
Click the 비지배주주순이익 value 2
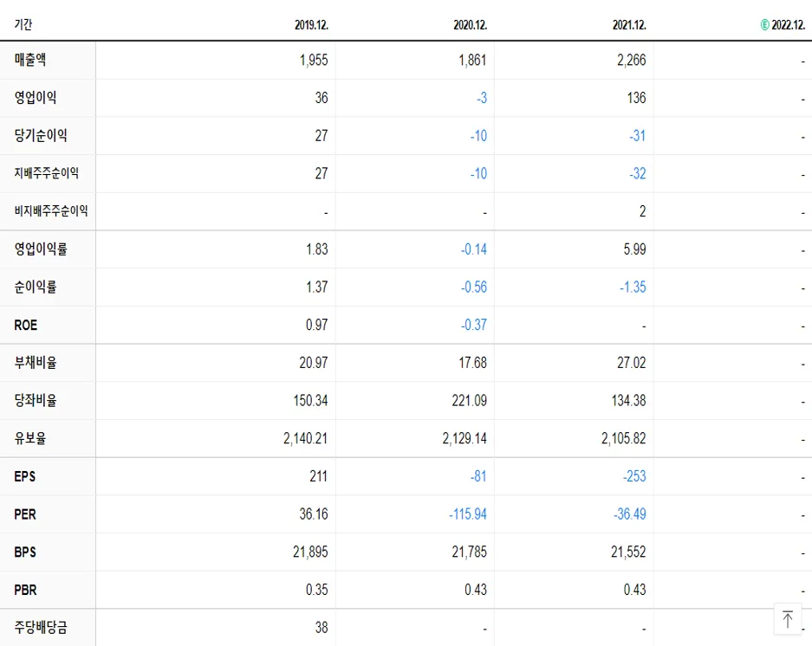pyautogui.click(x=643, y=211)
